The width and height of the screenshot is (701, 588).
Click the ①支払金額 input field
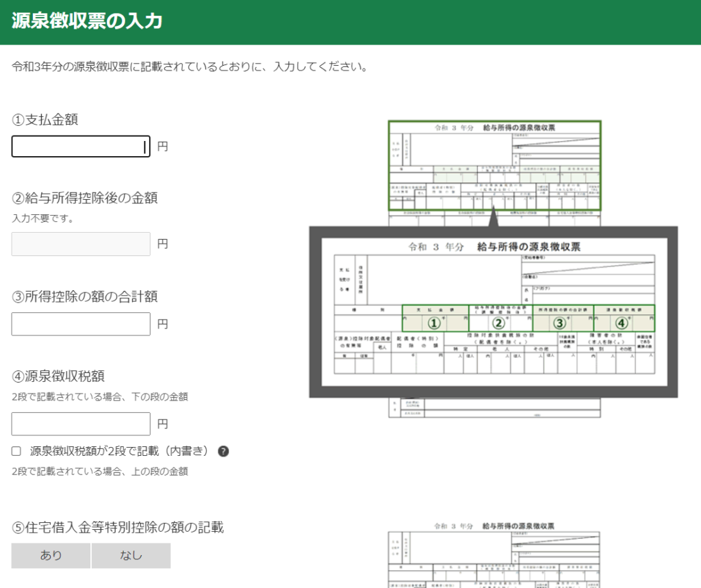click(x=81, y=146)
